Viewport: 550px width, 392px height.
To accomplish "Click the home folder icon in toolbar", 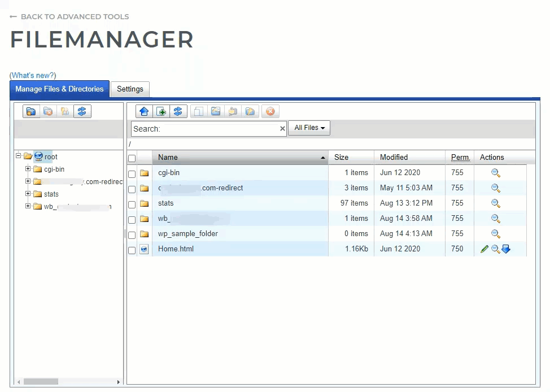I will [x=144, y=111].
